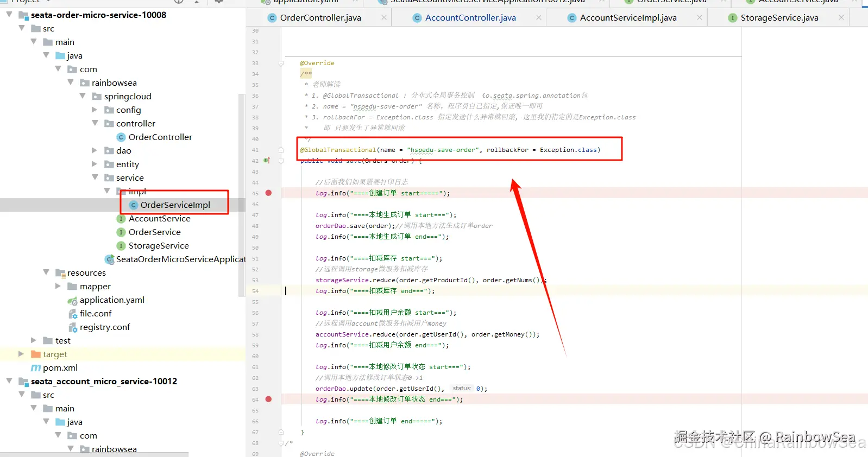Click OrderServiceImpl class icon in tree
Viewport: 868px width, 457px height.
coord(134,205)
